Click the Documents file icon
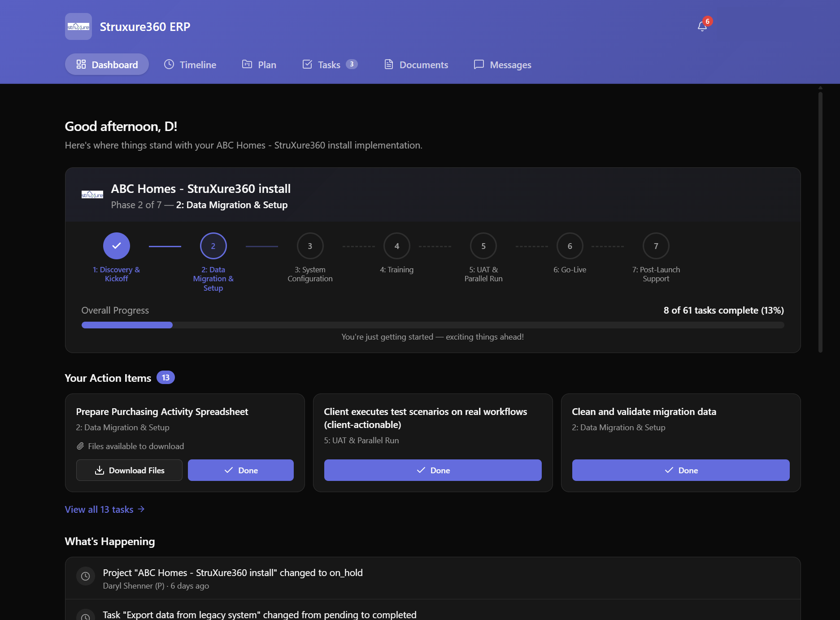 388,64
